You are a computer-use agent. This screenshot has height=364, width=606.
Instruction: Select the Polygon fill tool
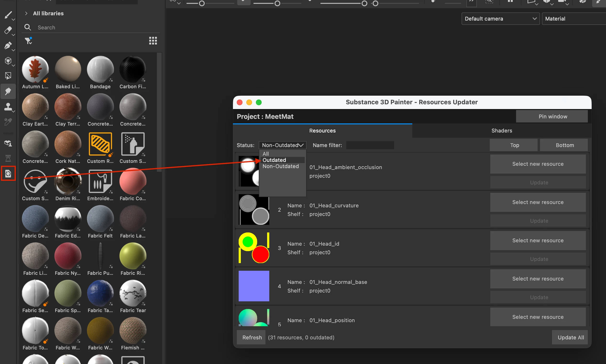pyautogui.click(x=8, y=61)
